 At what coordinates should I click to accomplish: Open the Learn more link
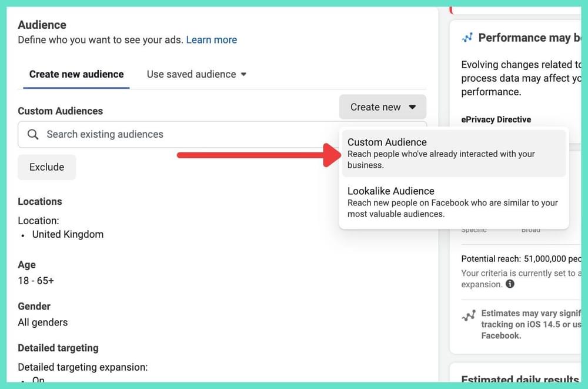pyautogui.click(x=211, y=39)
